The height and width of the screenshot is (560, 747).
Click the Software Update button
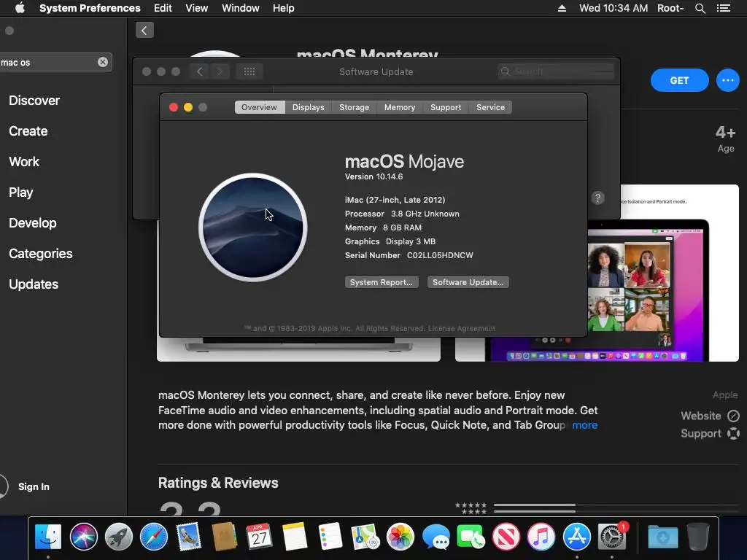click(468, 282)
